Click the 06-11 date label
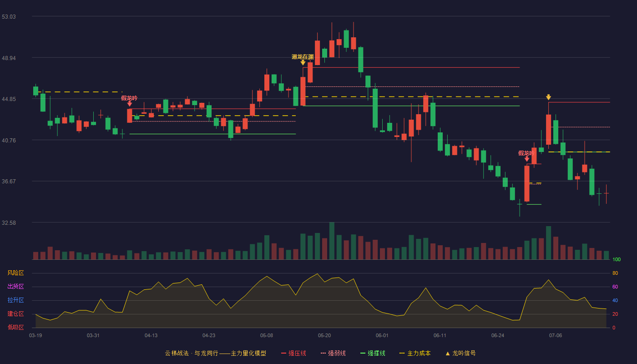This screenshot has height=364, width=637. click(x=440, y=335)
